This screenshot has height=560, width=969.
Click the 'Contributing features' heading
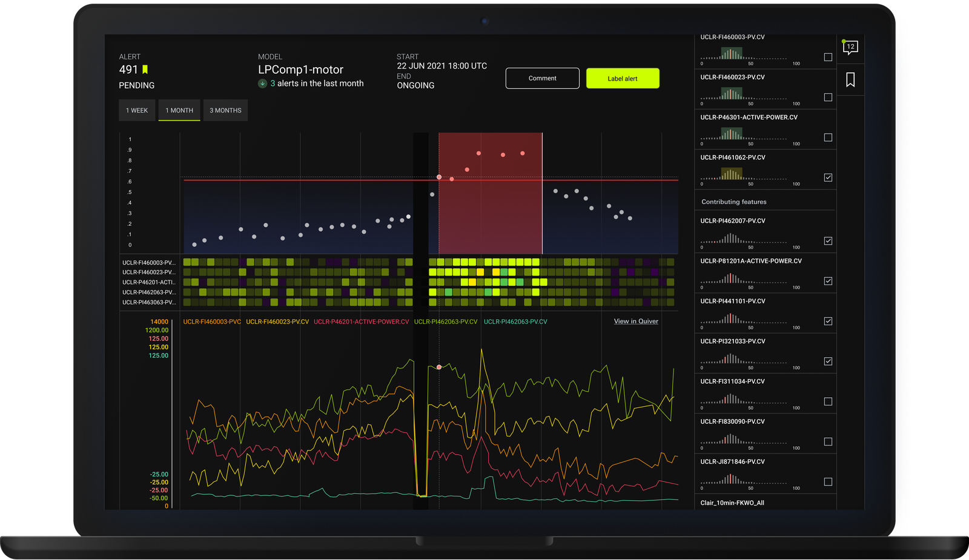(x=734, y=202)
